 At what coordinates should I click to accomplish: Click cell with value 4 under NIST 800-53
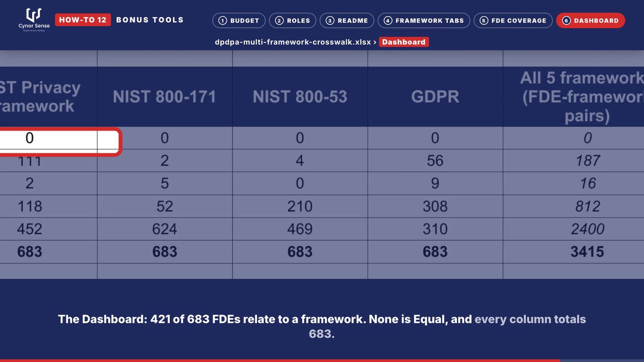click(x=300, y=161)
